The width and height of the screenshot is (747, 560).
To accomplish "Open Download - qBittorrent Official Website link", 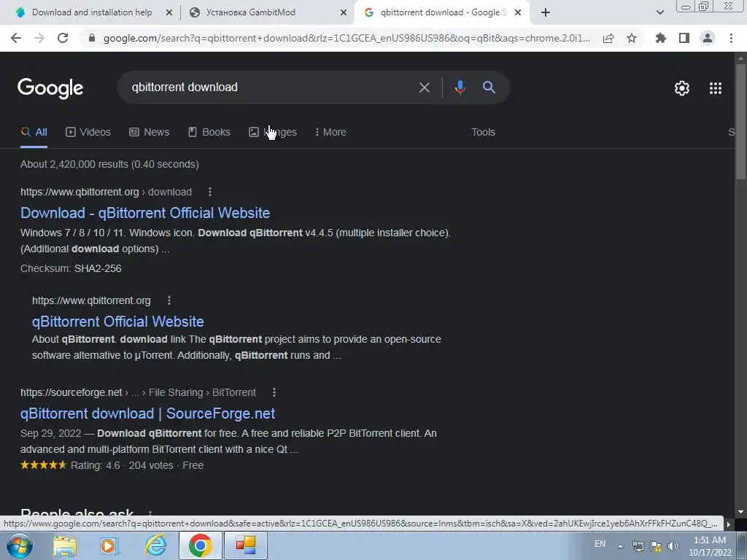I will (x=145, y=213).
